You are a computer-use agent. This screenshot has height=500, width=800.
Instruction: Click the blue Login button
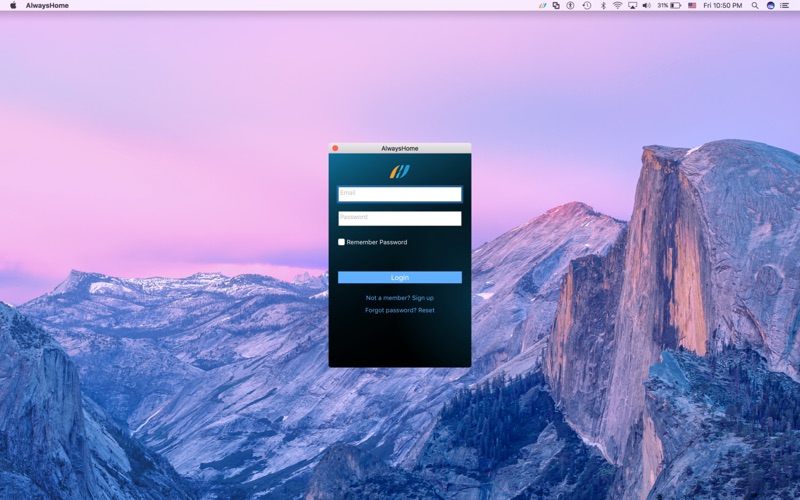pos(399,278)
